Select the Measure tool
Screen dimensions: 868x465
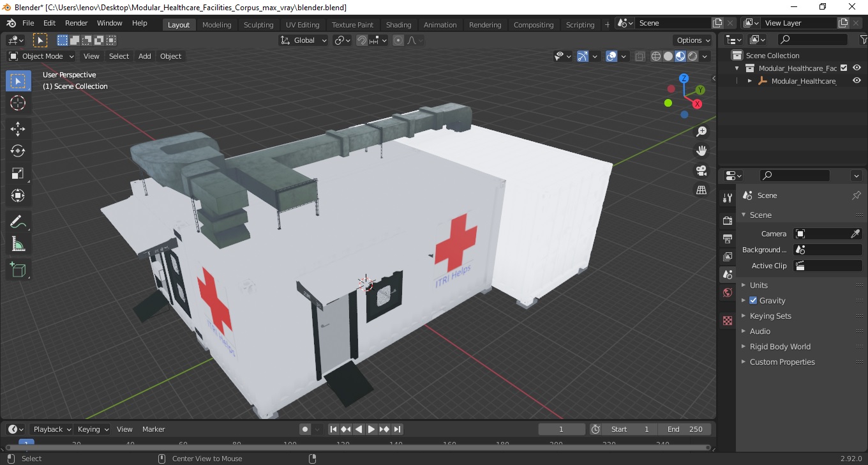click(x=18, y=243)
